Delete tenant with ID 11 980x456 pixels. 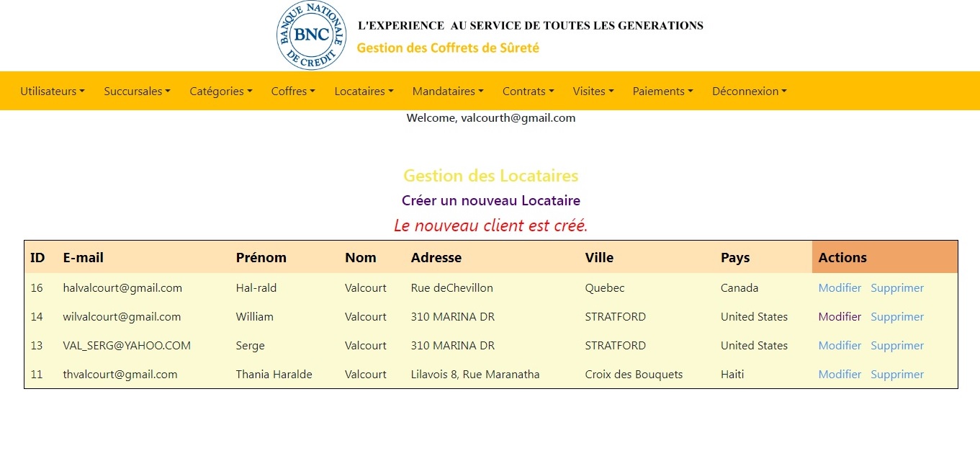pos(896,375)
